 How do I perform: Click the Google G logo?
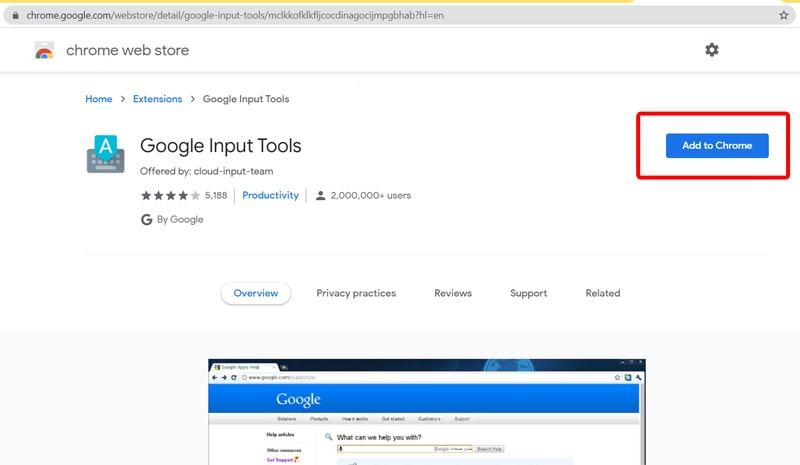coord(146,219)
